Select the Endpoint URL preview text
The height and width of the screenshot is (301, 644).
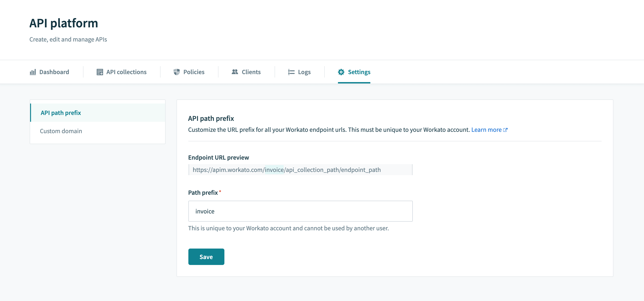pyautogui.click(x=286, y=170)
